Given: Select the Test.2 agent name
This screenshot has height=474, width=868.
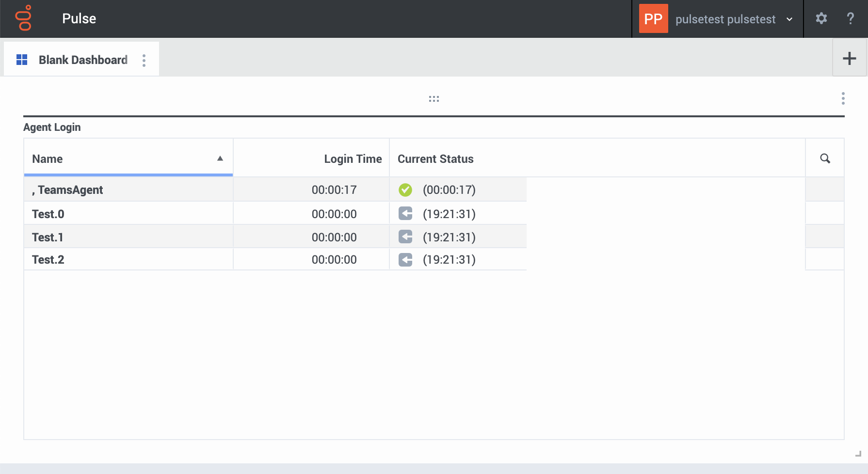Looking at the screenshot, I should click(x=48, y=260).
